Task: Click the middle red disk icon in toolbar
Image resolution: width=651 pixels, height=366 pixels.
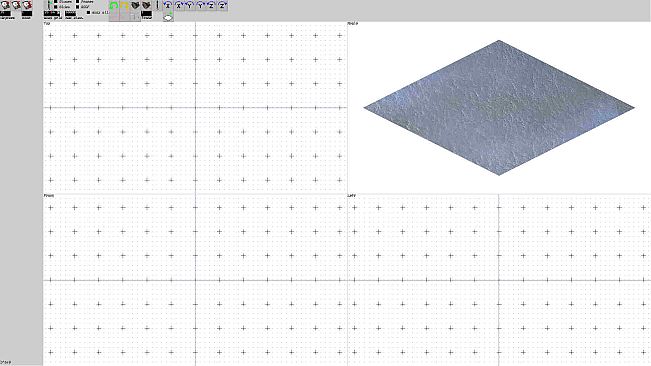Action: (16, 5)
